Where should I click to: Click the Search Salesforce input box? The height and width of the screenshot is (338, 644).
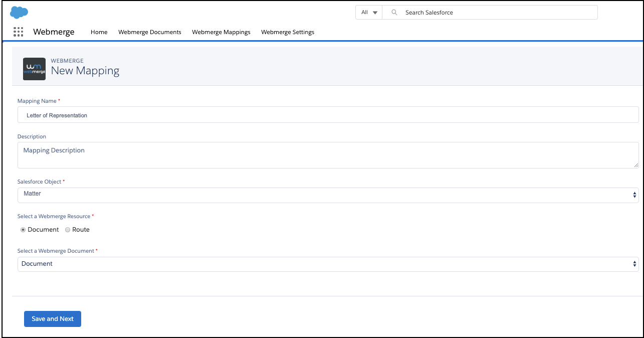(x=496, y=13)
